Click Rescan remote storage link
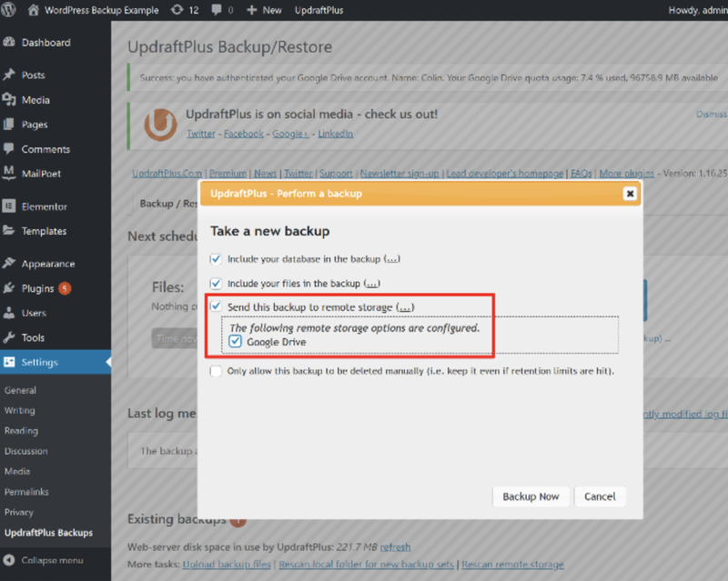This screenshot has width=728, height=581. point(512,565)
